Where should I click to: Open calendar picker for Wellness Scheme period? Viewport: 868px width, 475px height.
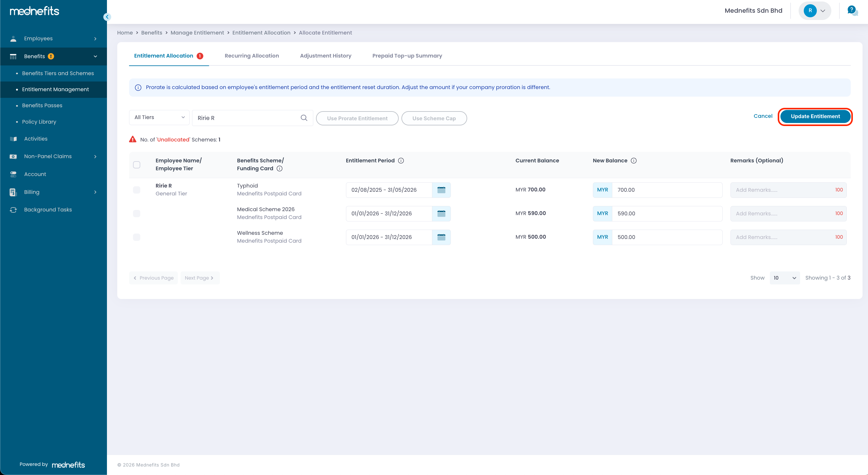point(441,237)
